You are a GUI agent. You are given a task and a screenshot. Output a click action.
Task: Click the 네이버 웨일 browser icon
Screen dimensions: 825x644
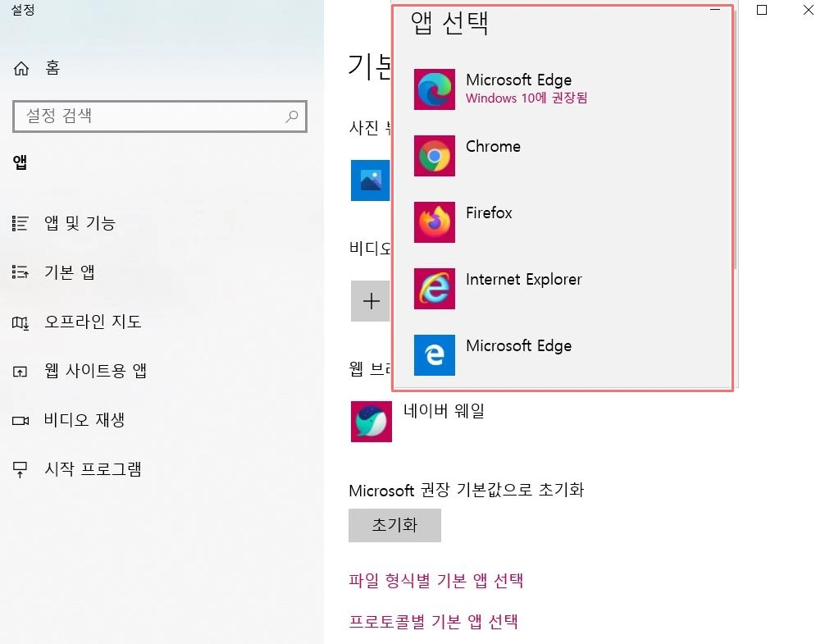[371, 422]
